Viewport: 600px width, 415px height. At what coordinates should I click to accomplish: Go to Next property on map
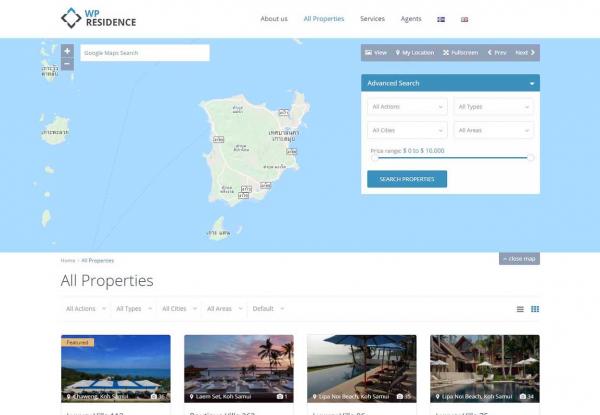coord(525,52)
